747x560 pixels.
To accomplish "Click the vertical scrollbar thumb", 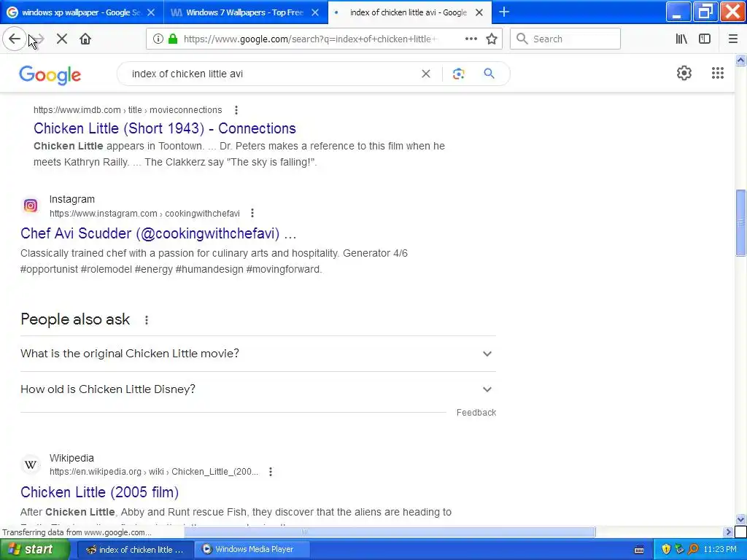I will (741, 223).
